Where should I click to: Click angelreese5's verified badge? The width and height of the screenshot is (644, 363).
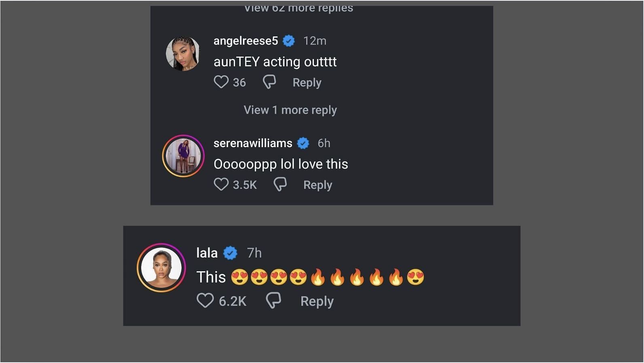tap(289, 41)
